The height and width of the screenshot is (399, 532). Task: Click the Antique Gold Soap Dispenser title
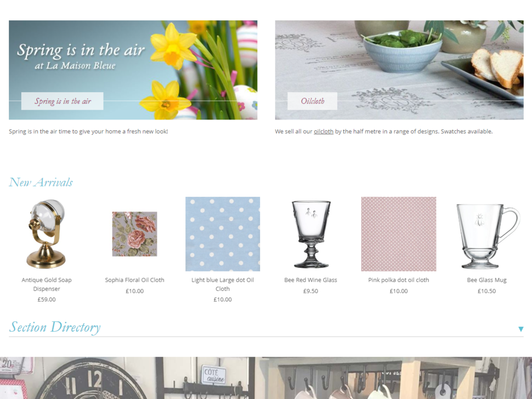(47, 284)
